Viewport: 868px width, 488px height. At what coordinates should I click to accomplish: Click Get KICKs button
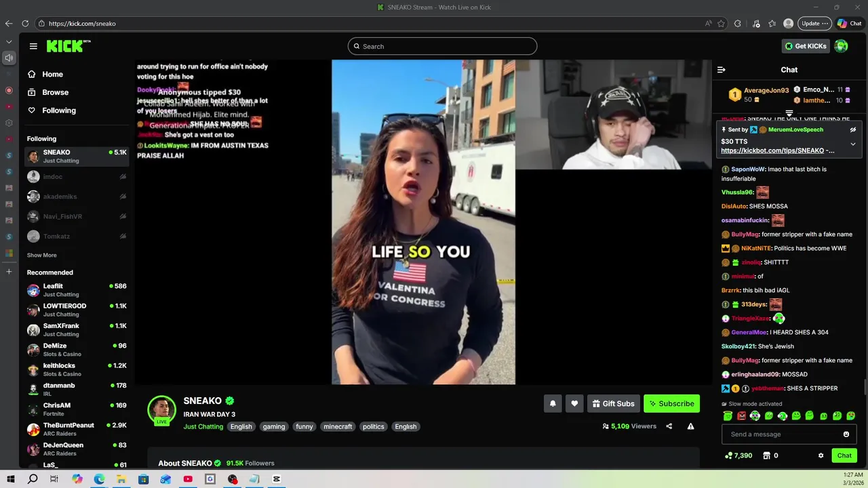[x=806, y=46]
